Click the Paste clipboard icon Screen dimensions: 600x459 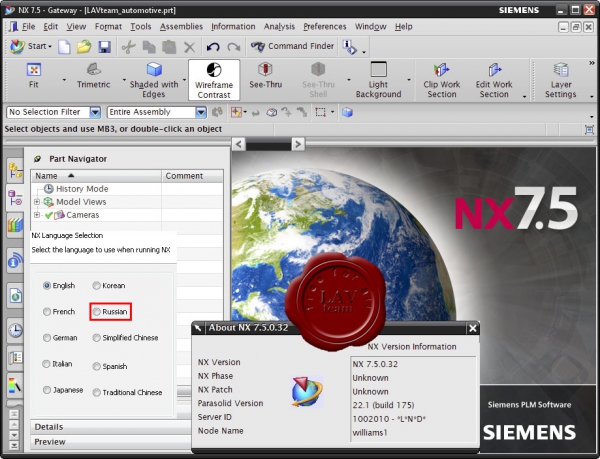(x=169, y=47)
